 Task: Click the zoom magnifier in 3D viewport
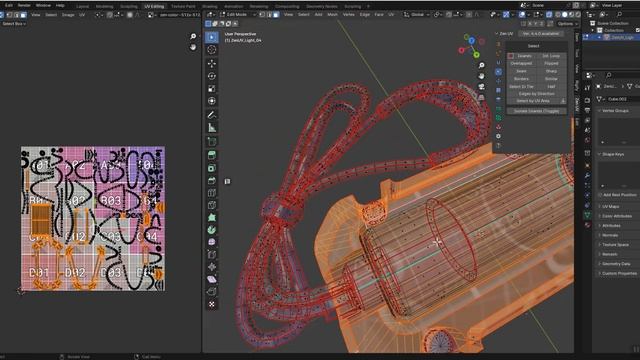[482, 65]
